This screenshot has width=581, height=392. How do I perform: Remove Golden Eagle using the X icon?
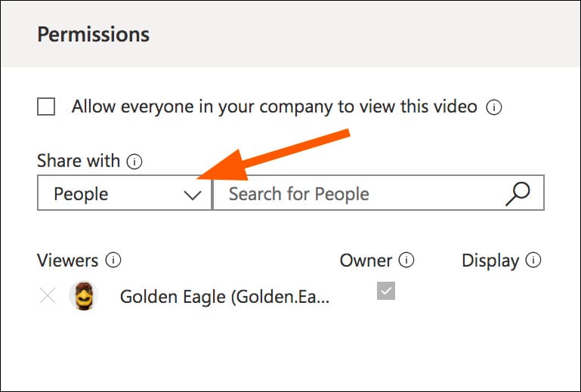pyautogui.click(x=47, y=296)
